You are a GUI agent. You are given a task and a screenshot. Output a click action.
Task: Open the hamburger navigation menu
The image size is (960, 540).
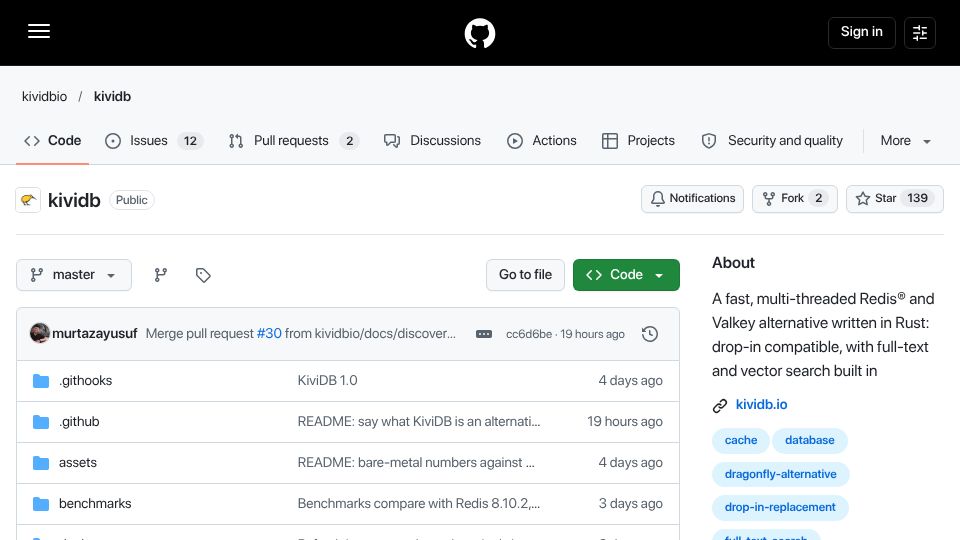click(x=39, y=31)
